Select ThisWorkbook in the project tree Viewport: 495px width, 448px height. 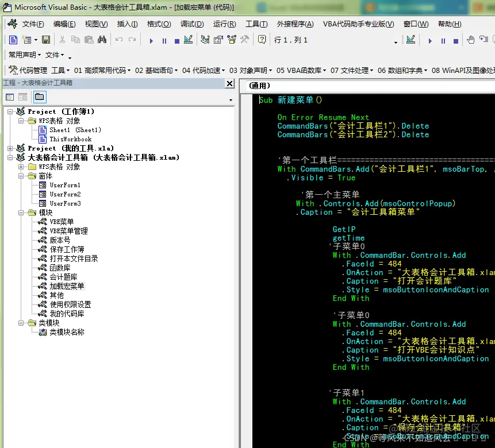coord(70,139)
